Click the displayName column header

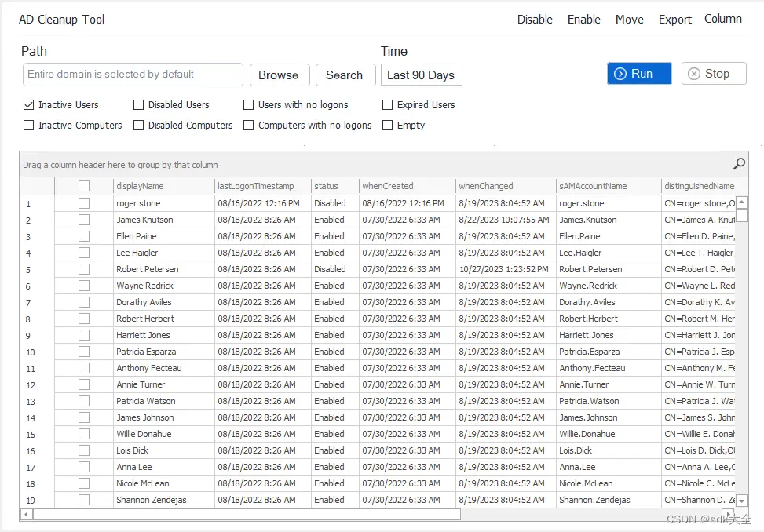tap(161, 186)
